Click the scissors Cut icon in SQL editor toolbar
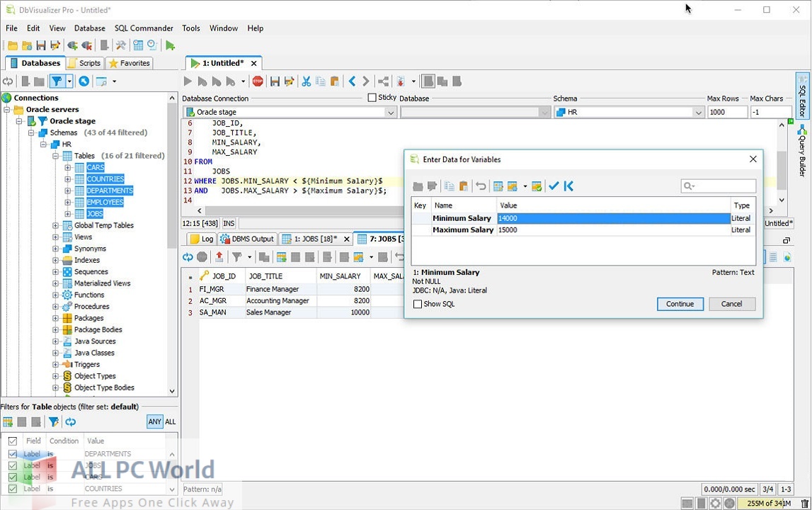This screenshot has height=510, width=812. click(306, 81)
